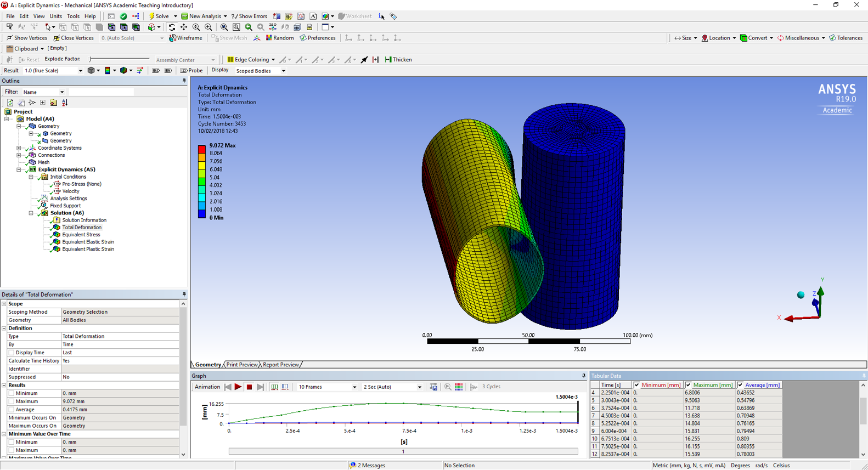The image size is (868, 470).
Task: Enable the Display Time checkbox
Action: (x=12, y=353)
